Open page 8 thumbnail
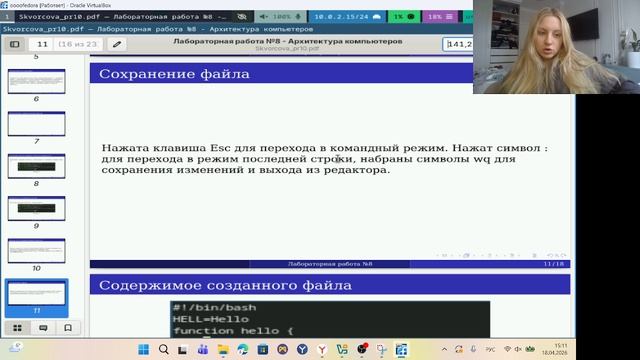640x360 pixels. 36,166
